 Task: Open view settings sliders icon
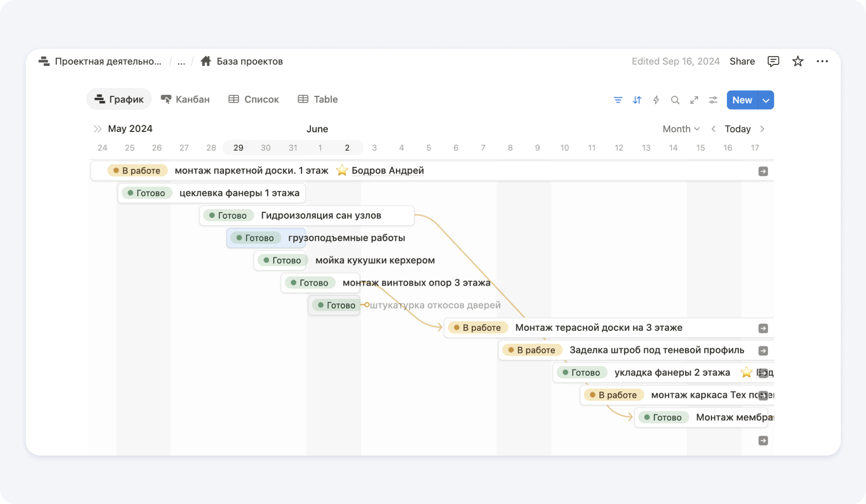click(713, 100)
